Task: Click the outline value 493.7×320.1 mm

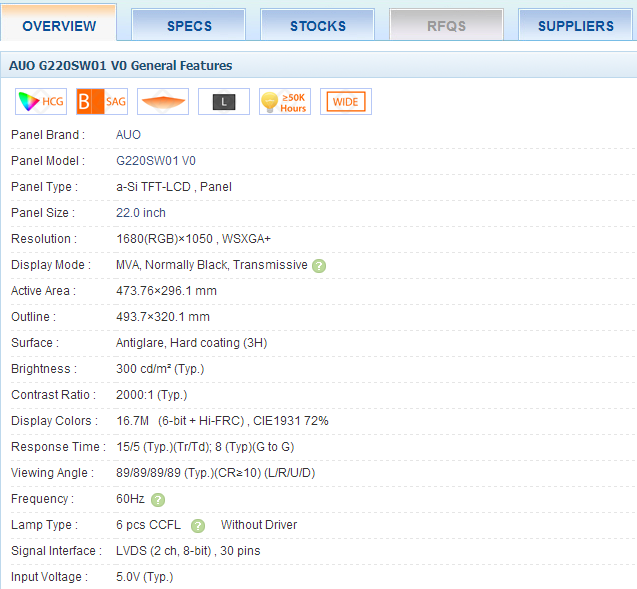Action: click(163, 317)
